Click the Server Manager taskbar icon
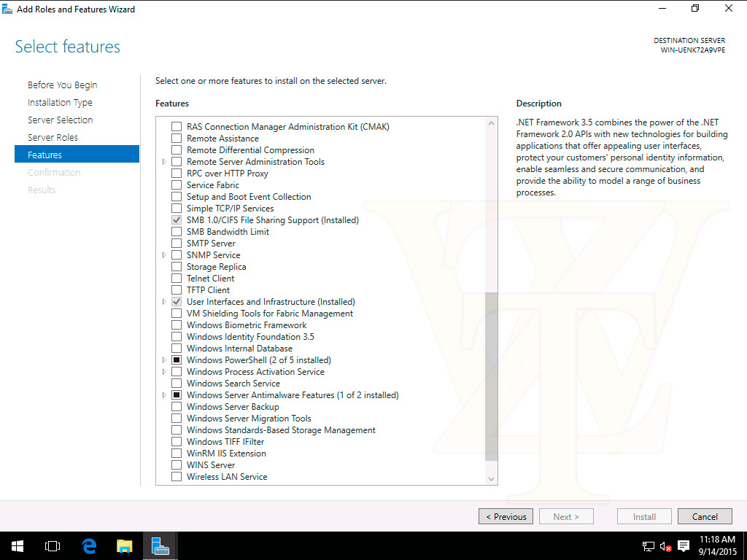Viewport: 747px width, 560px height. 160,545
